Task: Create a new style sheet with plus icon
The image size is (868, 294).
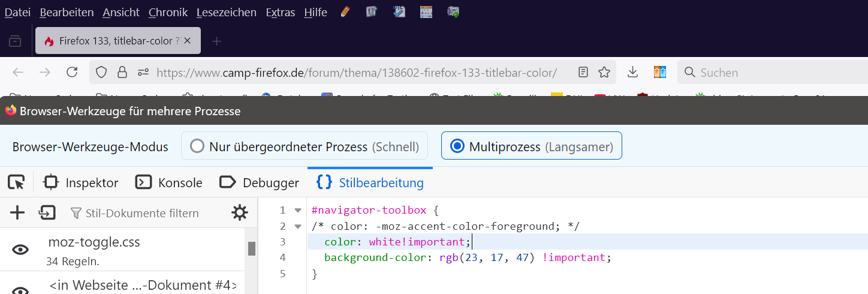Action: (x=17, y=212)
